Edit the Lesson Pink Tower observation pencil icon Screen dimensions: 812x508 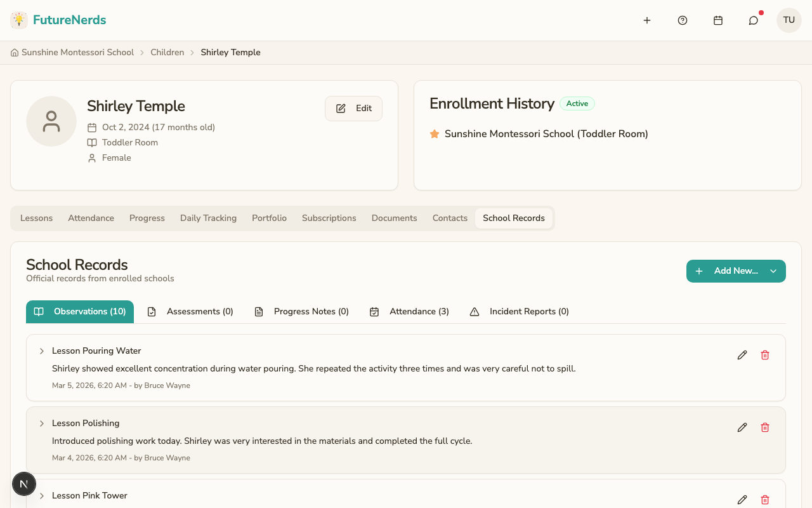click(x=742, y=500)
